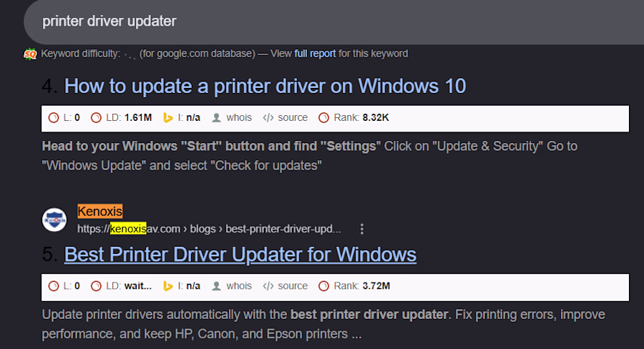
Task: Open the 'full report' keyword link
Action: tap(315, 54)
